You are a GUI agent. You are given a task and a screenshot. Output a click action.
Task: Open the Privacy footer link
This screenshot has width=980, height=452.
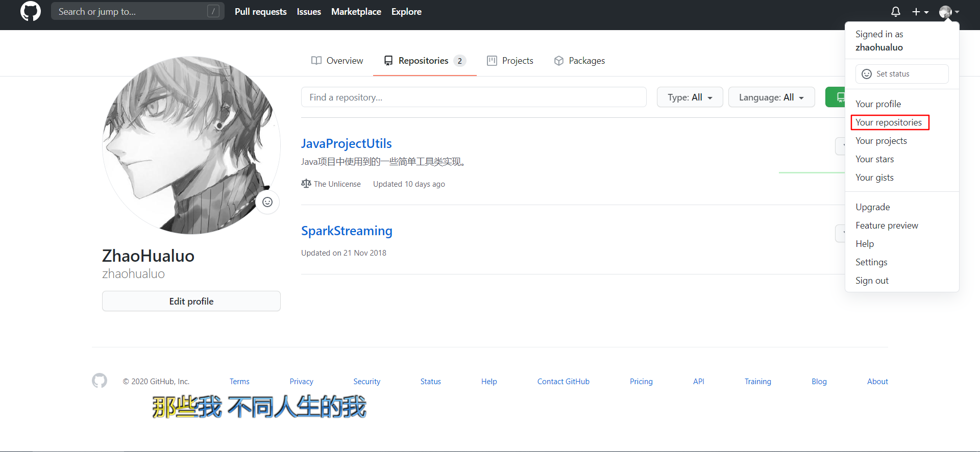(x=301, y=382)
